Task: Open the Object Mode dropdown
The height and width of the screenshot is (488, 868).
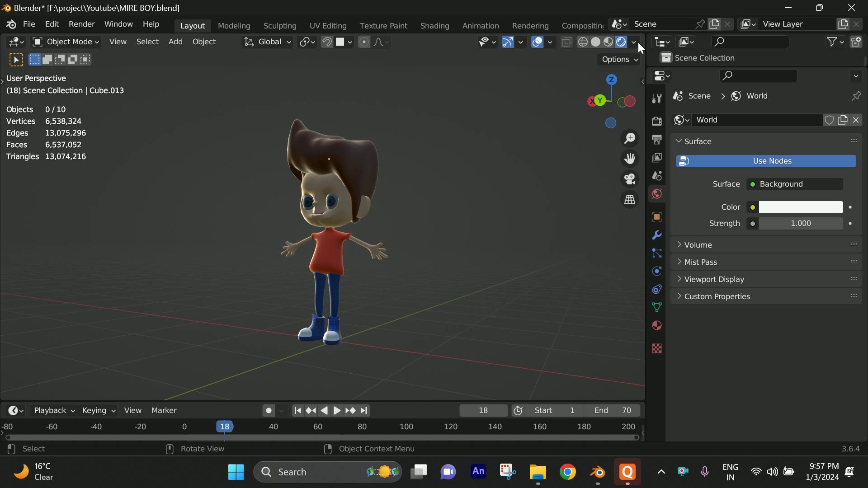Action: (66, 42)
